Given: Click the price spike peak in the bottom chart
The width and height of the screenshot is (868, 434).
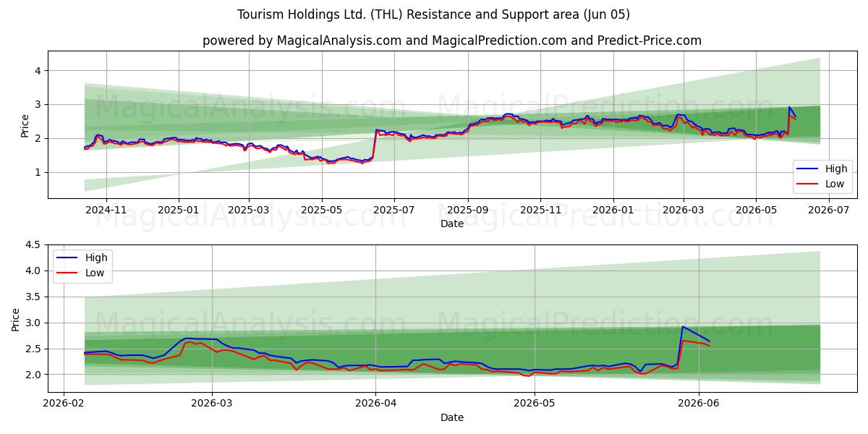Looking at the screenshot, I should (x=682, y=326).
